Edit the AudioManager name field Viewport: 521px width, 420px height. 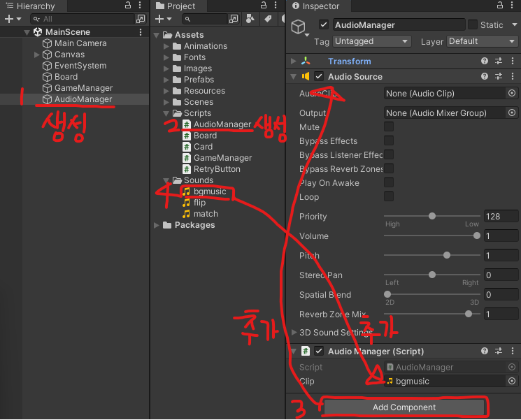pos(399,25)
